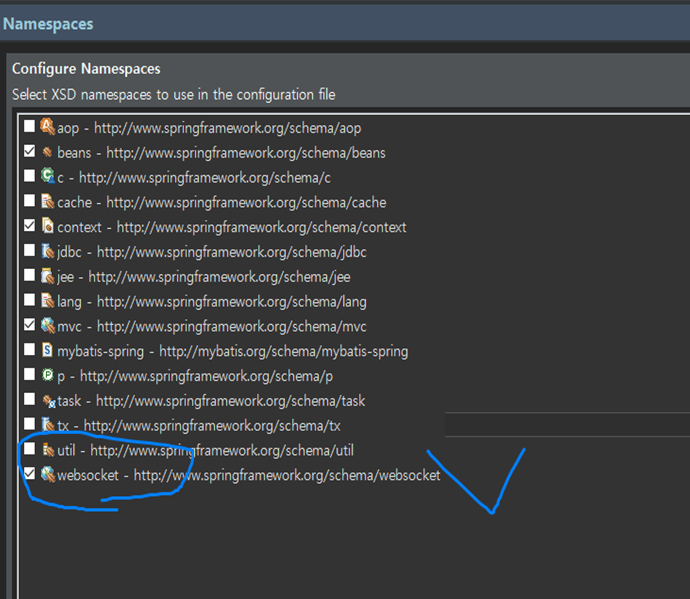Viewport: 690px width, 599px height.
Task: Click the green p namespace icon
Action: point(48,375)
